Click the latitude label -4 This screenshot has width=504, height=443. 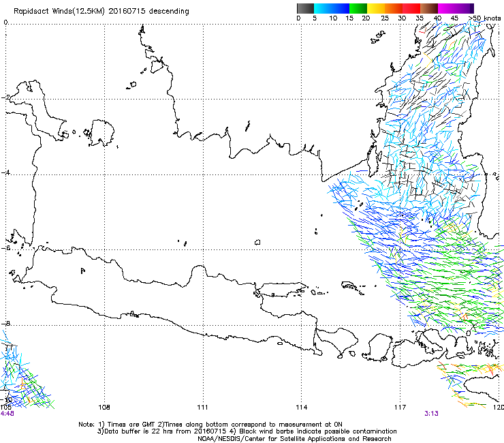[6, 172]
